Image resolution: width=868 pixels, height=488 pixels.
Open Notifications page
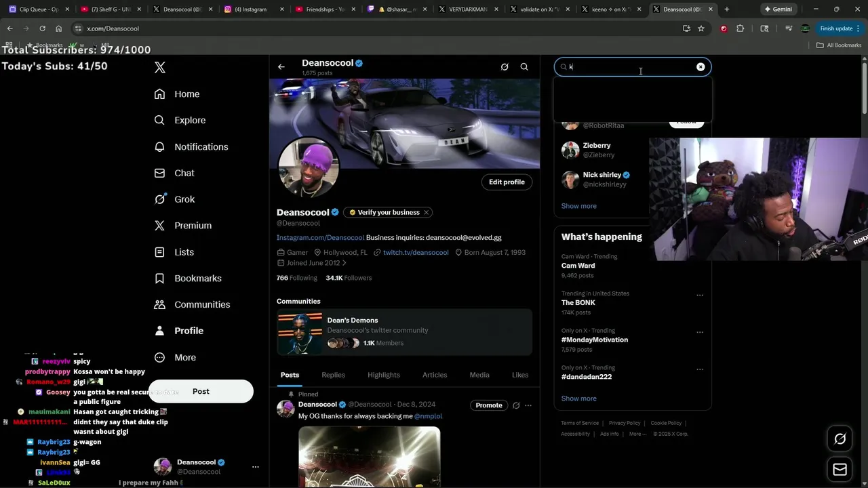coord(191,146)
